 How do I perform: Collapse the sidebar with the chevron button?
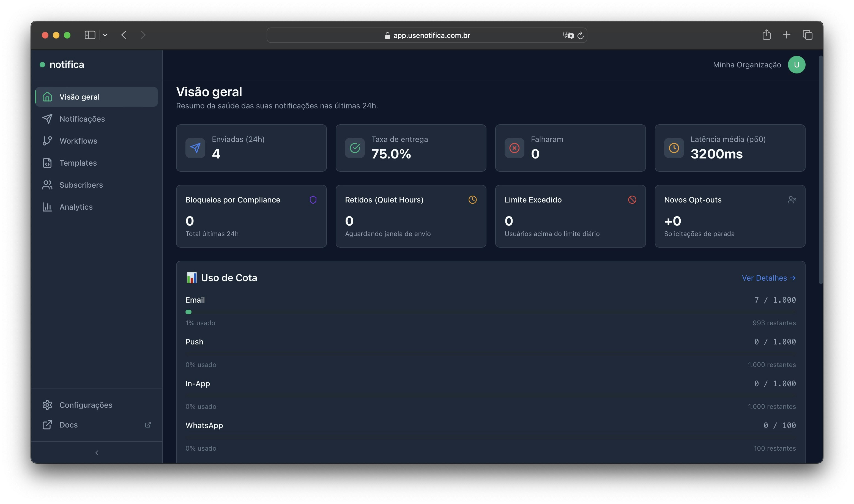(x=97, y=452)
